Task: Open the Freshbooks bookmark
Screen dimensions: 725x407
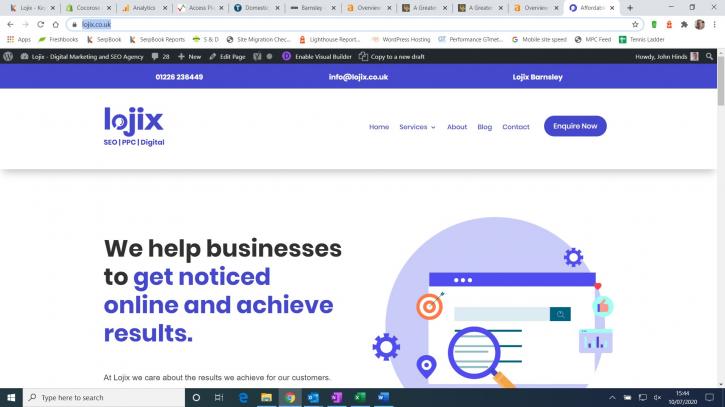Action: tap(58, 40)
